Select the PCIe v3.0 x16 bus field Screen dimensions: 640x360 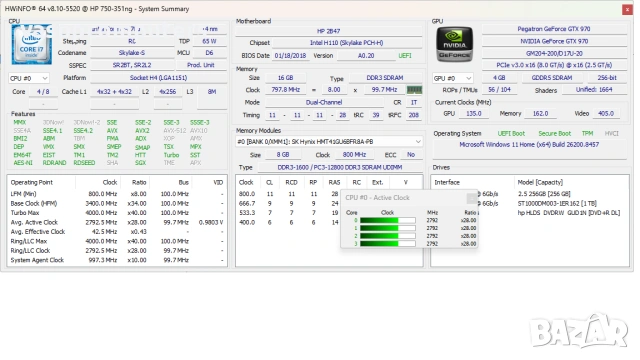(554, 65)
